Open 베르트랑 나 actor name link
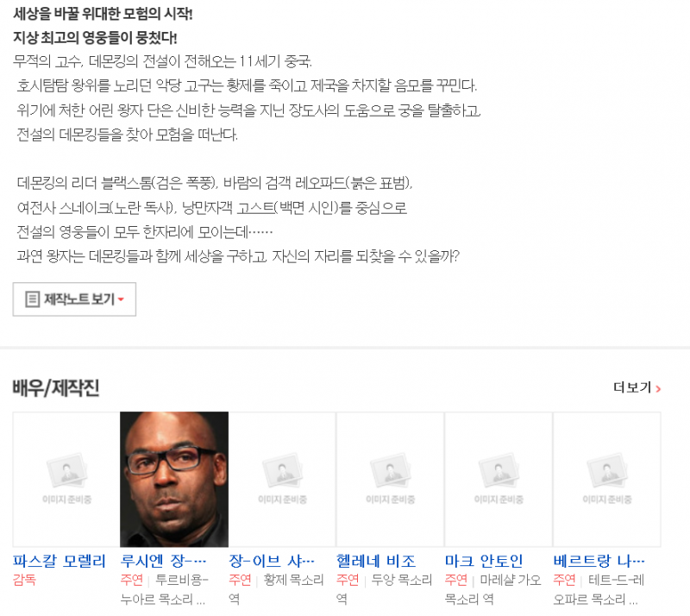 599,561
